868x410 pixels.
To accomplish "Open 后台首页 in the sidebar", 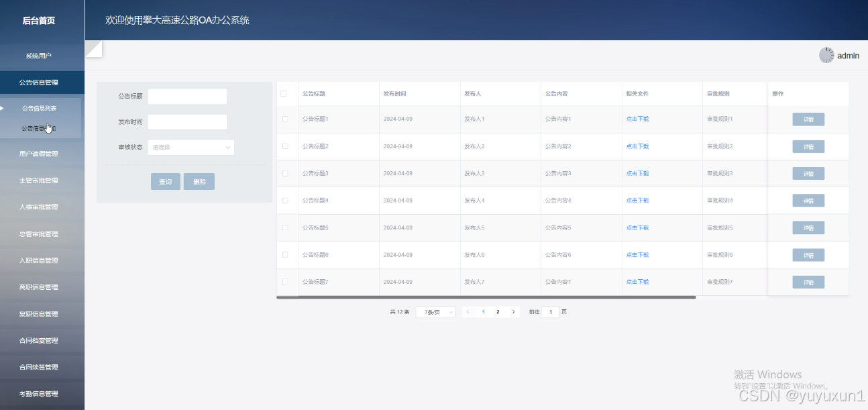I will pos(39,21).
